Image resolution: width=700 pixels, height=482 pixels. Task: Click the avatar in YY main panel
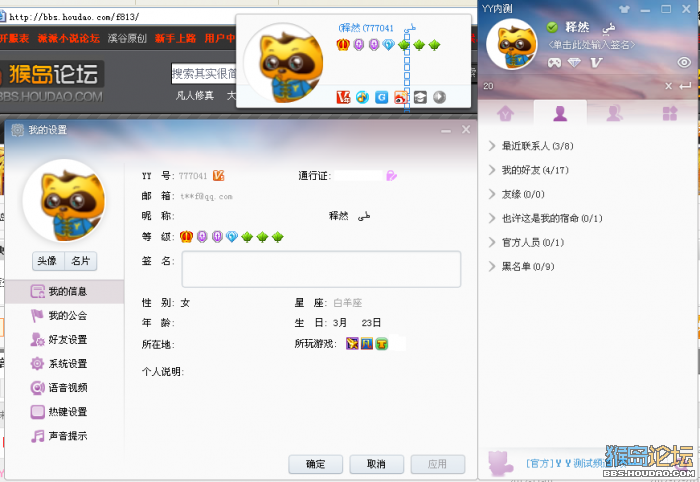click(512, 44)
